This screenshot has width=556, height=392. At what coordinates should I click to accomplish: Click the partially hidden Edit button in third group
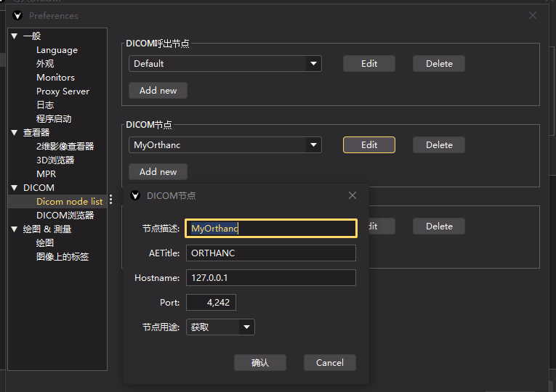[x=382, y=226]
